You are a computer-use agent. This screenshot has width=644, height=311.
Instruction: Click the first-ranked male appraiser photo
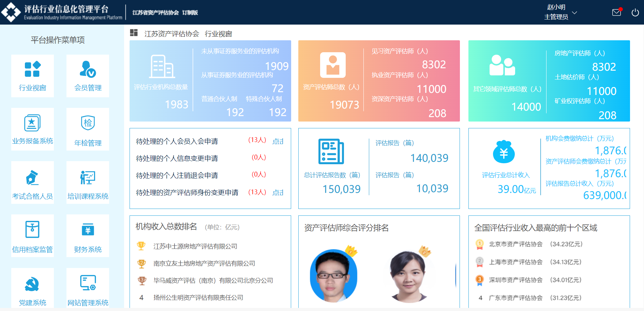(x=333, y=276)
